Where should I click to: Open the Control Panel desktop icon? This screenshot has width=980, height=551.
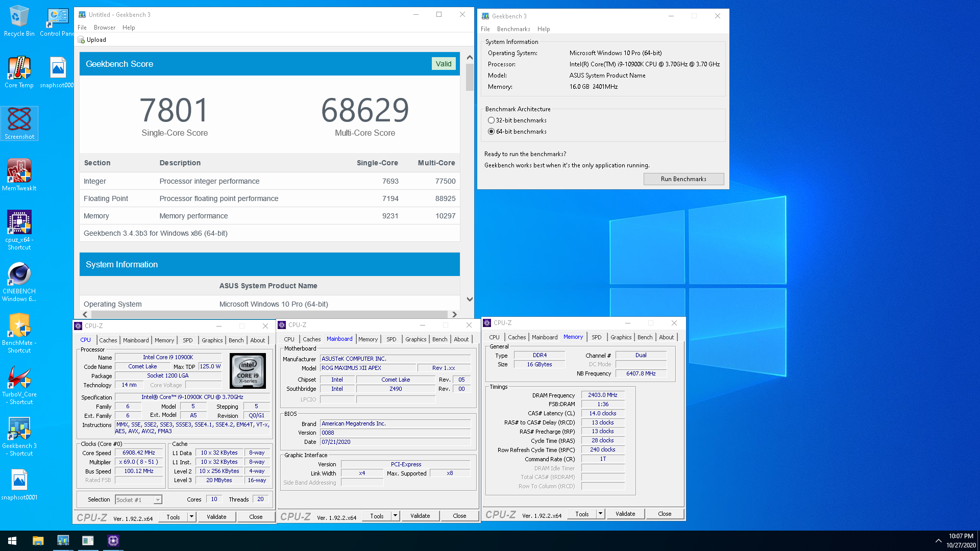(57, 21)
